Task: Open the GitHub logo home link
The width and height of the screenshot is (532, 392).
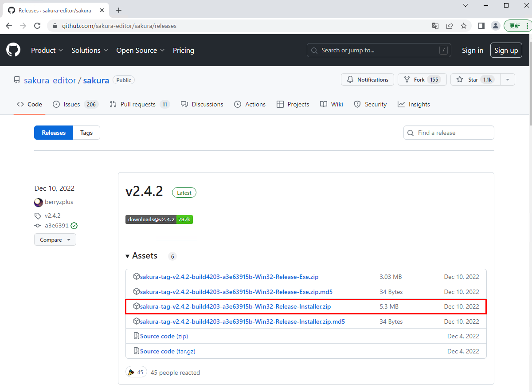Action: click(x=13, y=50)
